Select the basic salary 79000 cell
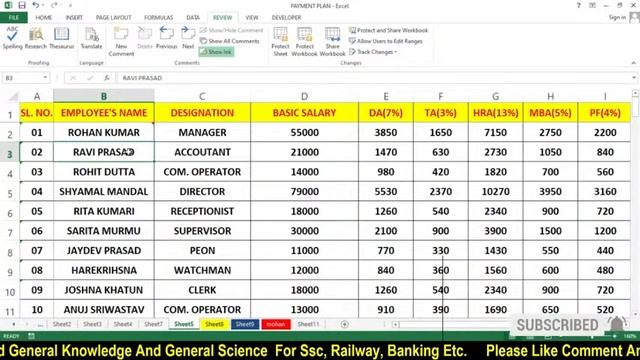 (304, 191)
